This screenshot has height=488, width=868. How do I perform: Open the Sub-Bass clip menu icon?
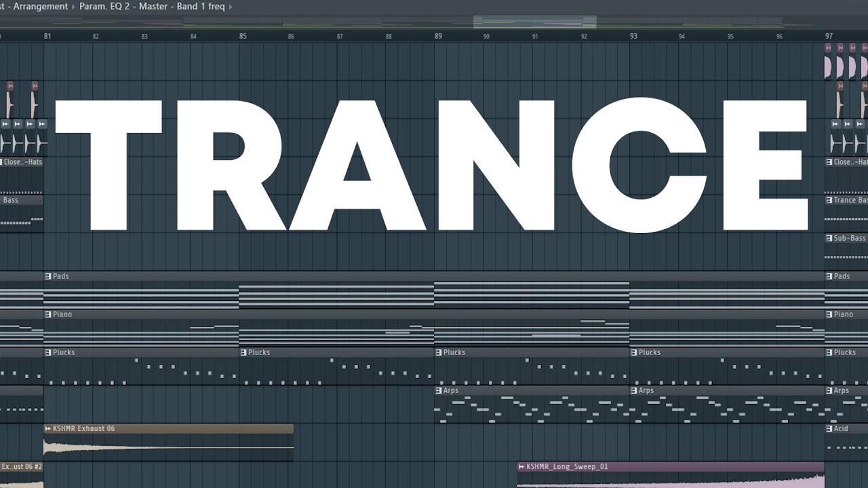click(x=829, y=238)
